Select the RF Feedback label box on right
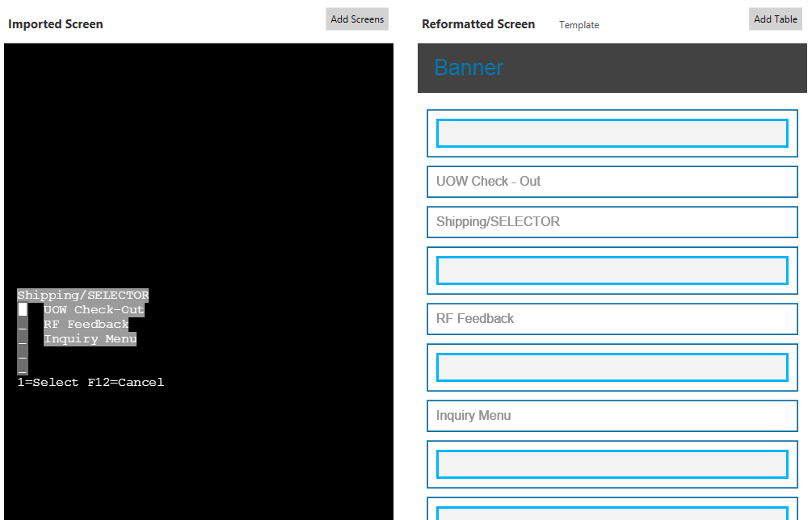 [x=612, y=319]
